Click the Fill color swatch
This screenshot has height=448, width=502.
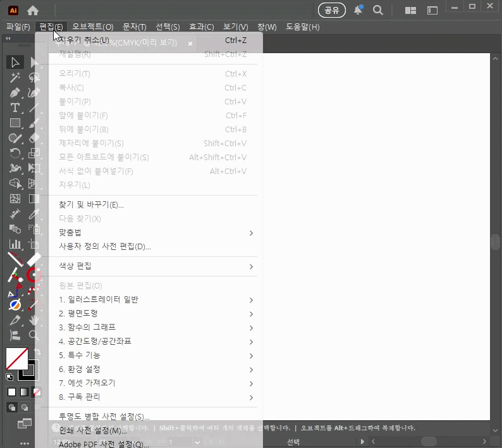pos(16,359)
